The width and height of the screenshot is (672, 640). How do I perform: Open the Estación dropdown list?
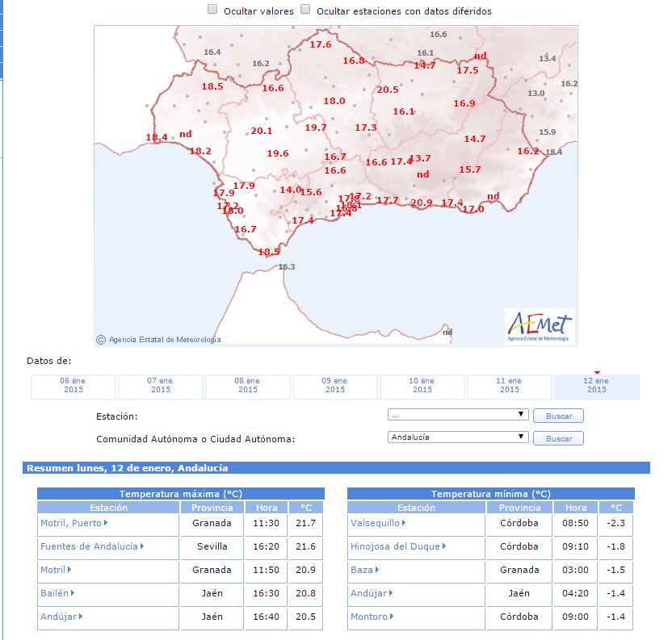[457, 415]
